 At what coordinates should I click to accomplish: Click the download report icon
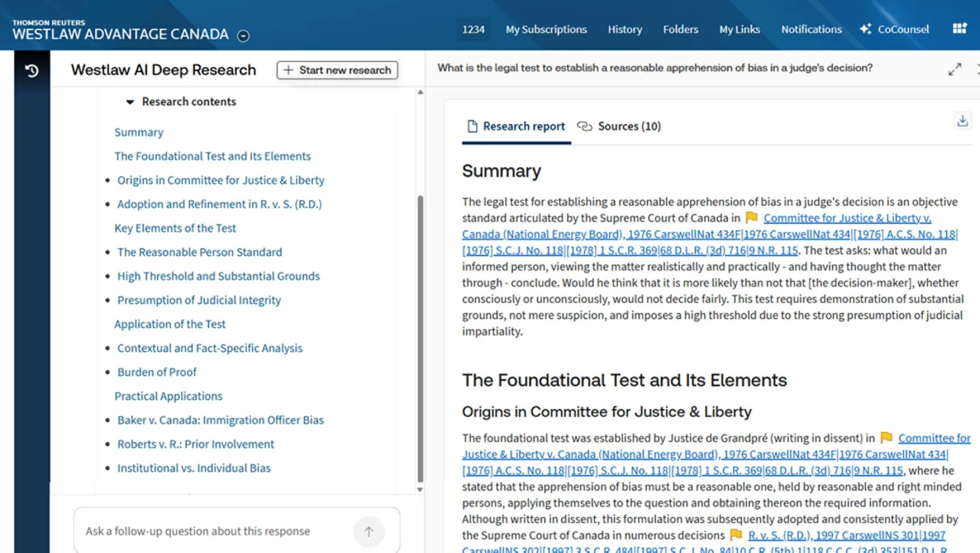[x=962, y=121]
